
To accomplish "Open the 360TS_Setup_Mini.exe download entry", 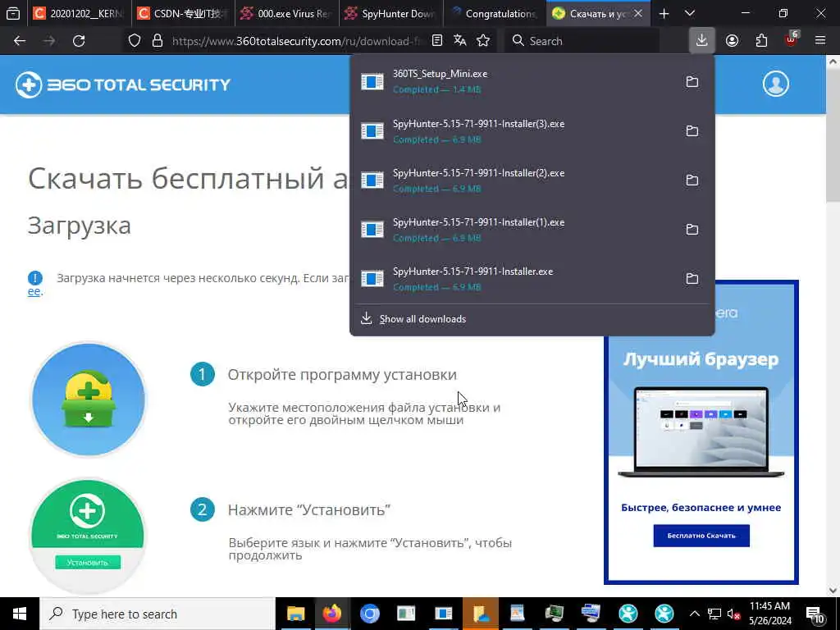I will tap(514, 81).
